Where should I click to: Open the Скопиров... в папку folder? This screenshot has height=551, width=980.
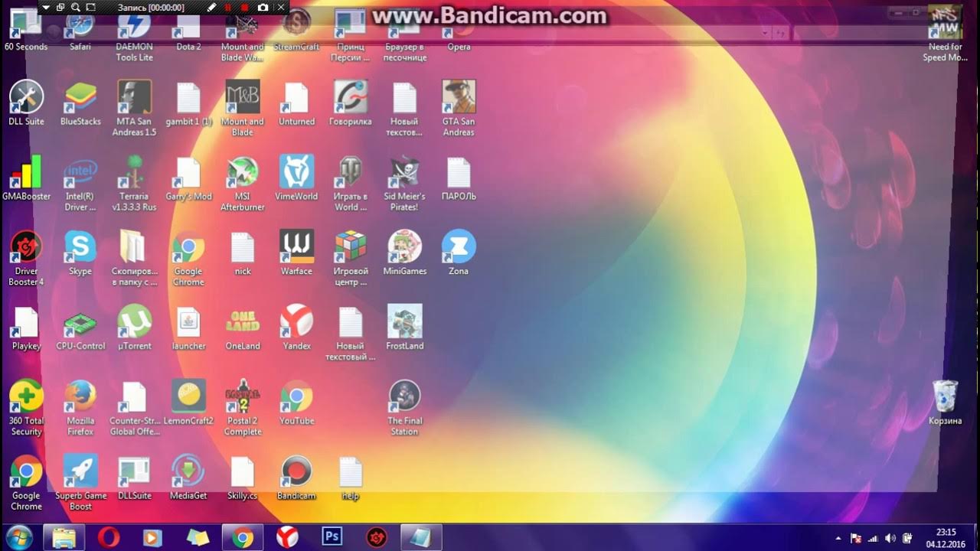[x=134, y=258]
